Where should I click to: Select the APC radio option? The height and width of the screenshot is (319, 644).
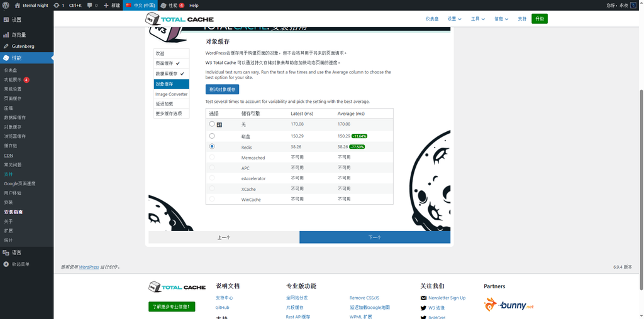[212, 167]
